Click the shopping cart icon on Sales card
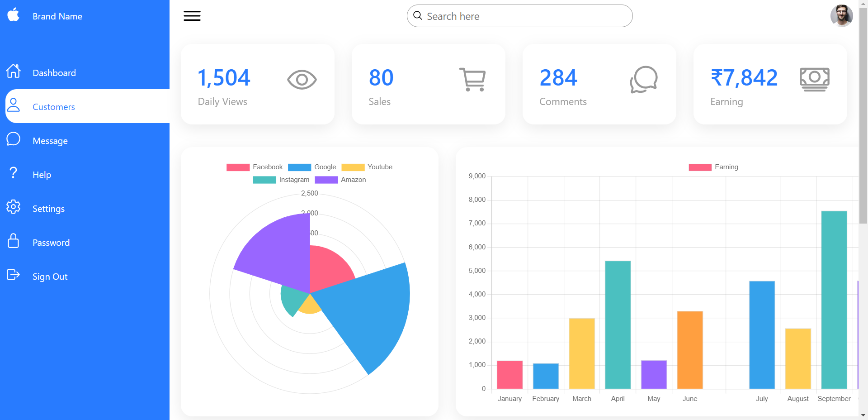 click(x=472, y=80)
